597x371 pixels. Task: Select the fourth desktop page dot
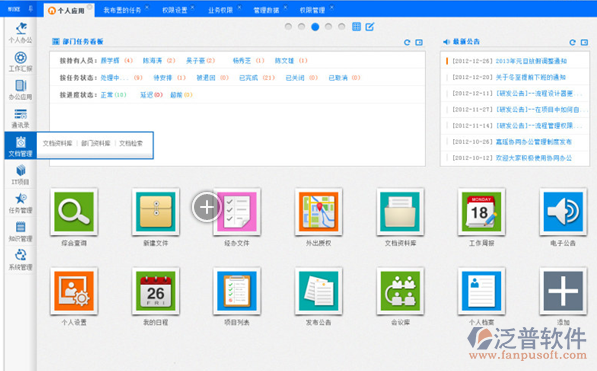[328, 27]
